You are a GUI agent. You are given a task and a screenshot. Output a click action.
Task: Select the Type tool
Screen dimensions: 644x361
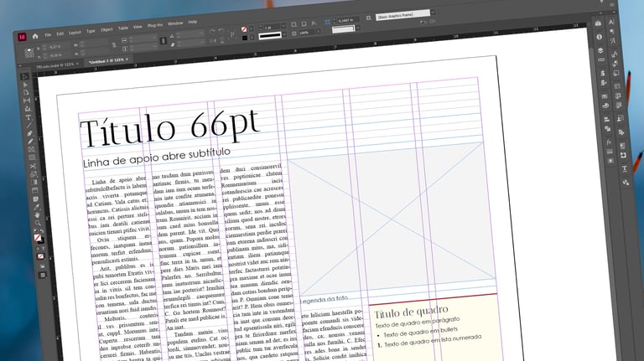tap(29, 117)
